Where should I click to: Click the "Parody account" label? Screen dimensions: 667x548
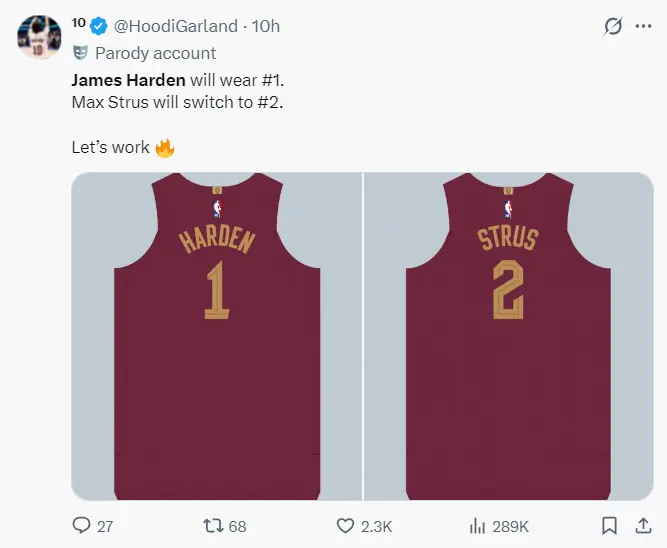[155, 53]
